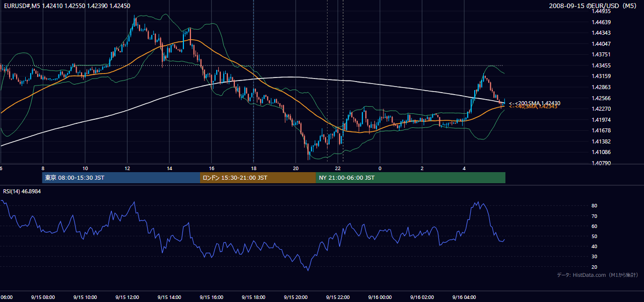Click hour tick 8 below the price chart
644x302 pixels.
[43, 169]
